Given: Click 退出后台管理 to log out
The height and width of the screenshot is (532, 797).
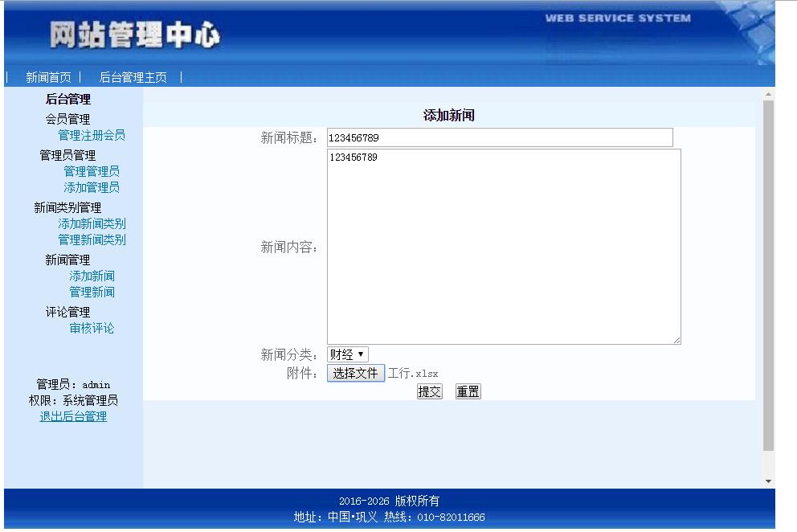Looking at the screenshot, I should coord(72,416).
